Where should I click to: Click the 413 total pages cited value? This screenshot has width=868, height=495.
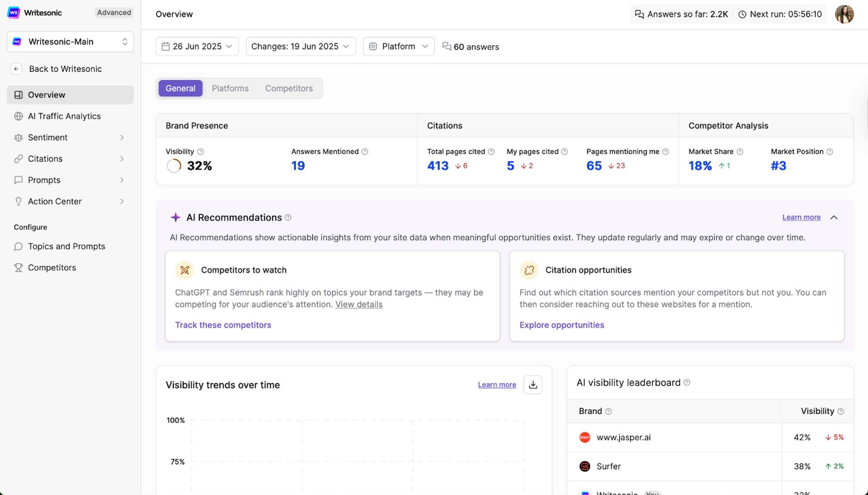tap(438, 166)
